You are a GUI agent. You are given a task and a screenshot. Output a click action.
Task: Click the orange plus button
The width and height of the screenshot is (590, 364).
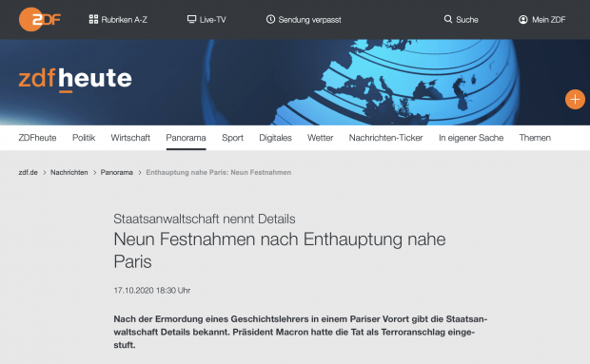click(x=575, y=99)
